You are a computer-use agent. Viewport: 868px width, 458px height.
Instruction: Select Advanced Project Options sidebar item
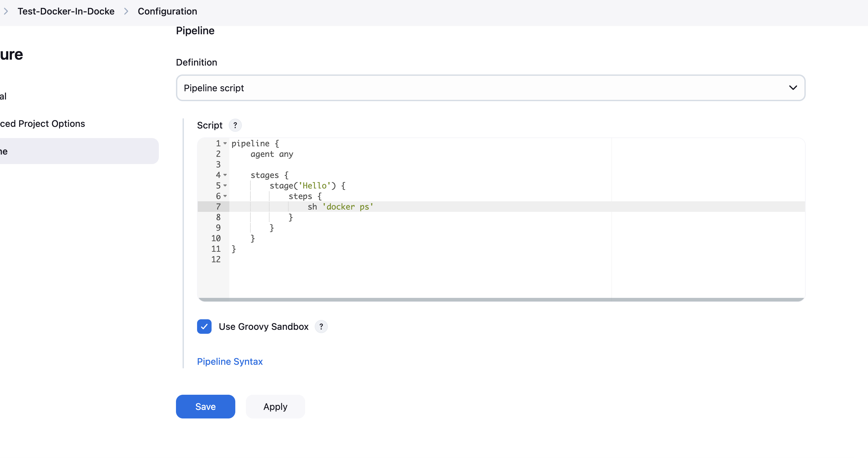coord(43,124)
